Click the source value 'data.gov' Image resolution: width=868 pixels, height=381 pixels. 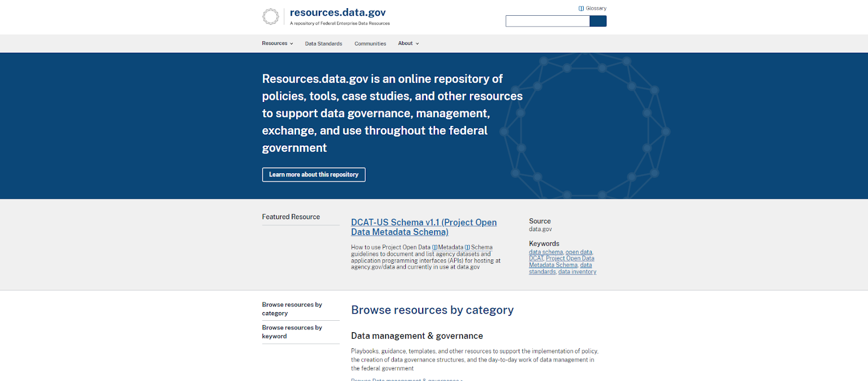coord(540,230)
